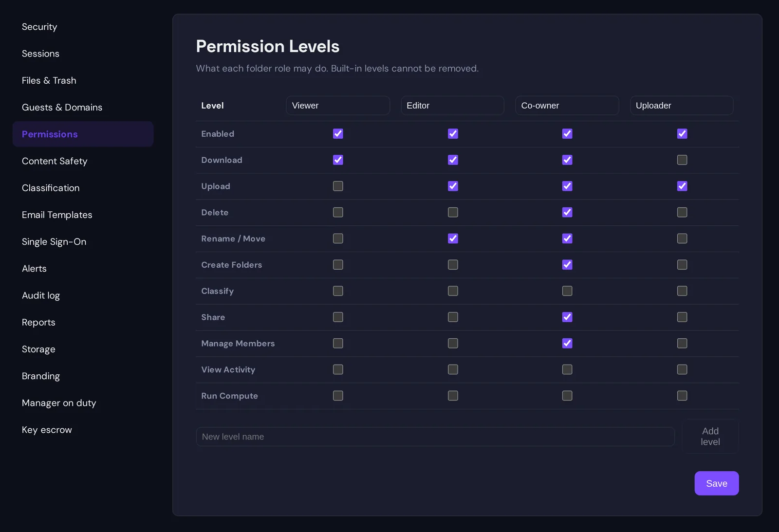Image resolution: width=779 pixels, height=532 pixels.
Task: Open the Security settings page
Action: click(83, 27)
